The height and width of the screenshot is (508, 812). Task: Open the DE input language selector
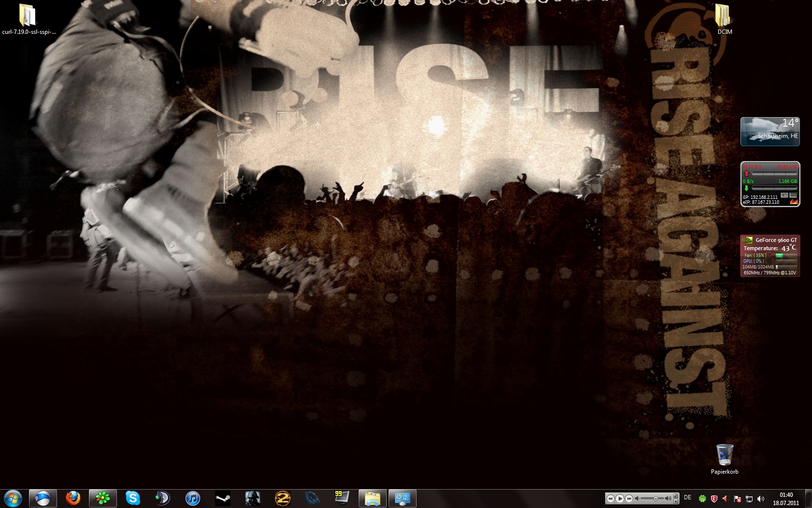tap(688, 497)
